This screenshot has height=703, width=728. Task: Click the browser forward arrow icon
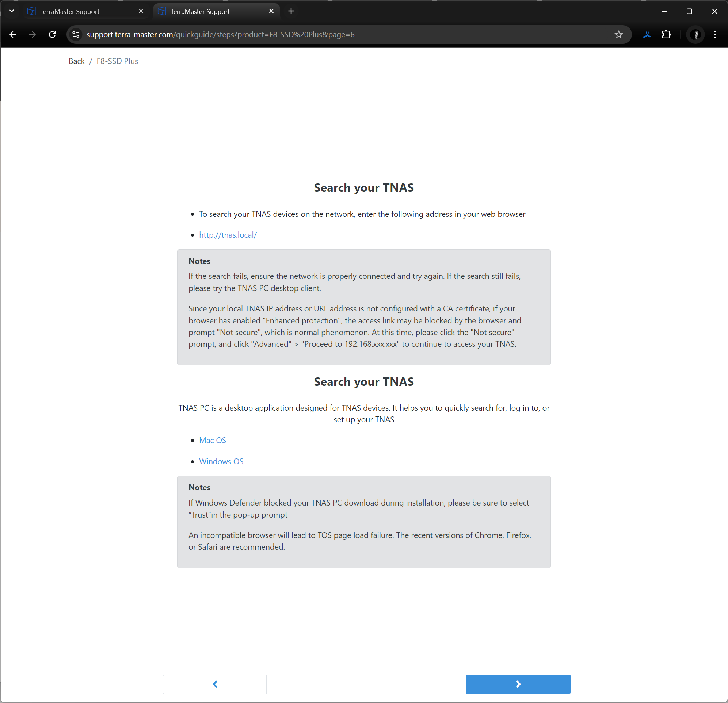pyautogui.click(x=33, y=35)
